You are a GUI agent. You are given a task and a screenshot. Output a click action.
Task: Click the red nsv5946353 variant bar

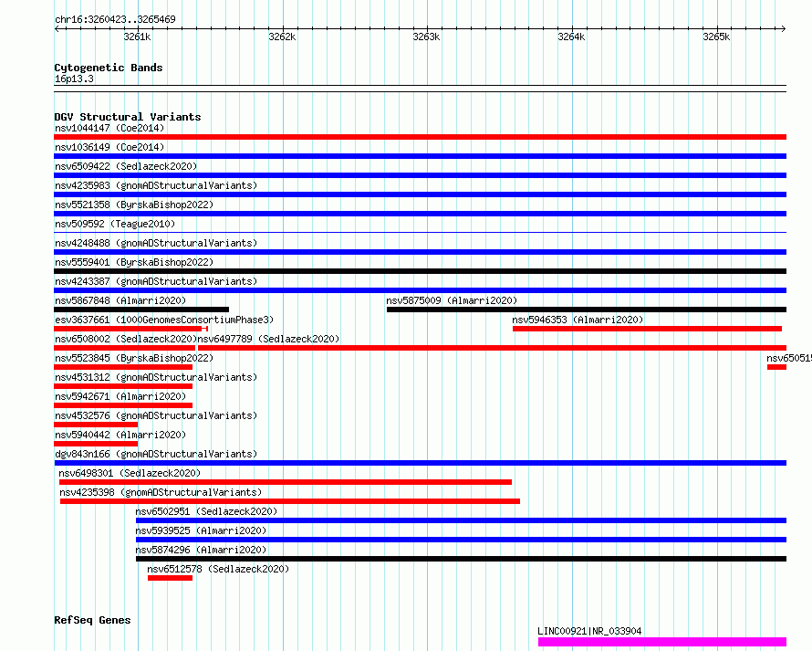coord(648,329)
